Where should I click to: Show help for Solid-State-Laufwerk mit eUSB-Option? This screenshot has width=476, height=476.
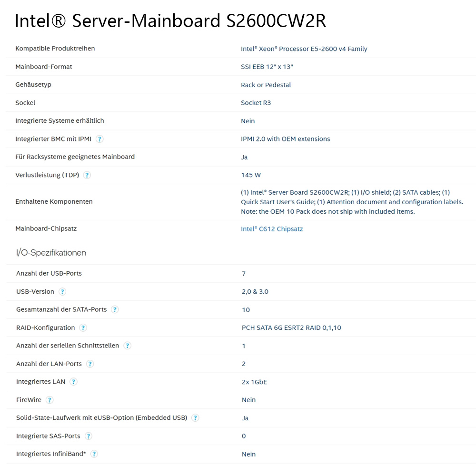coord(196,418)
